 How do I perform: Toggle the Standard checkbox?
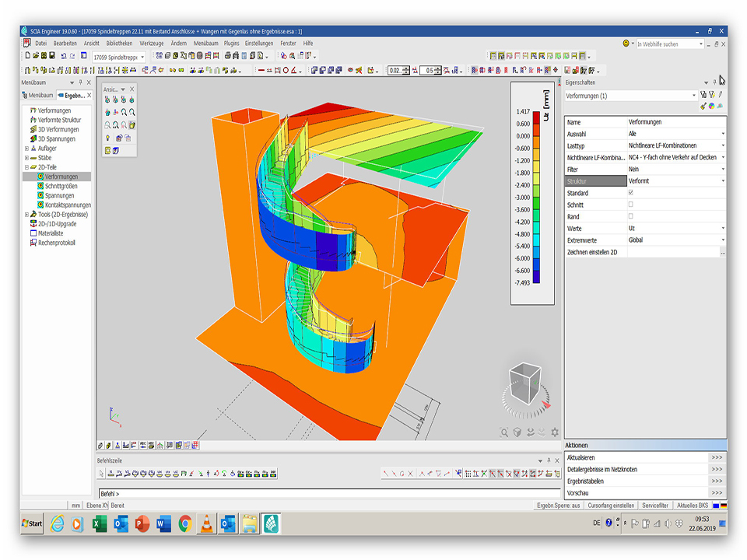(630, 193)
